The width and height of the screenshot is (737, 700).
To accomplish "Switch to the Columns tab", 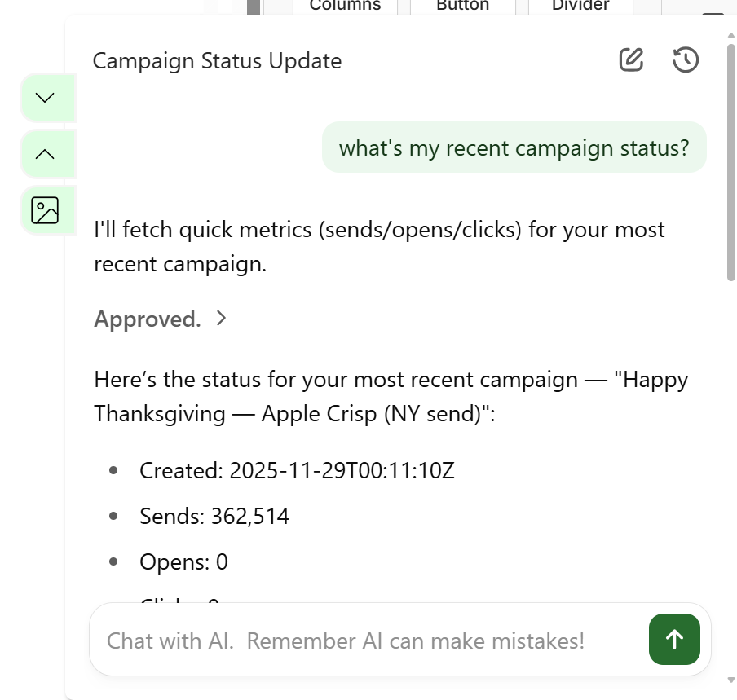I will click(x=345, y=6).
